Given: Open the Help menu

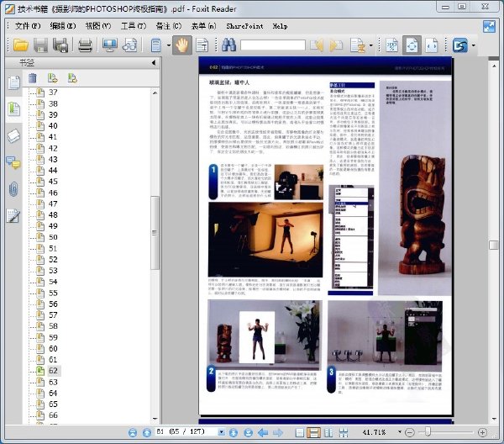Looking at the screenshot, I should (280, 26).
